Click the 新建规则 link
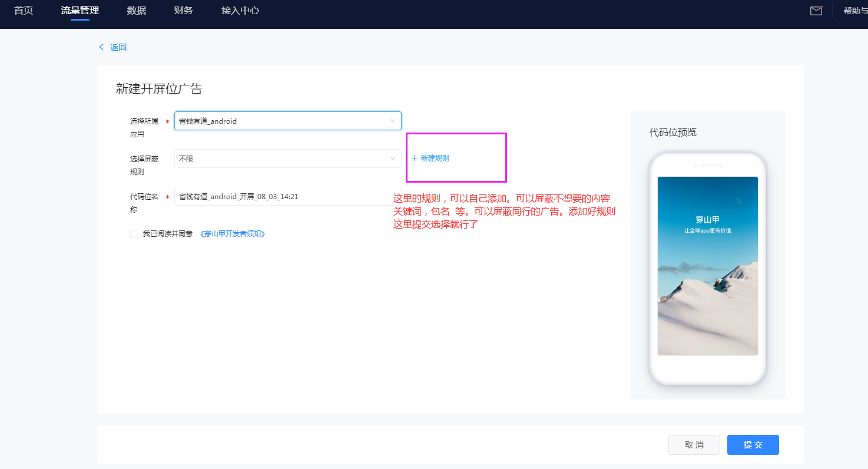 pyautogui.click(x=435, y=158)
